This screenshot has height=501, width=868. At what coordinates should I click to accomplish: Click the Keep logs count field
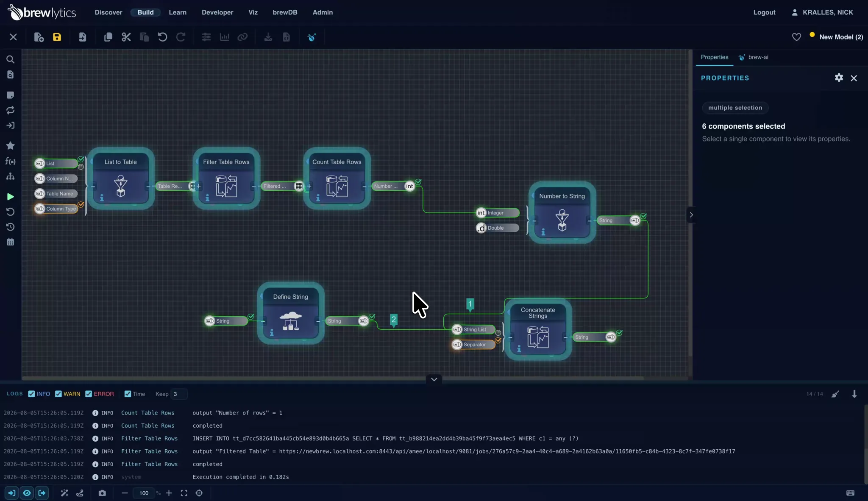(178, 394)
